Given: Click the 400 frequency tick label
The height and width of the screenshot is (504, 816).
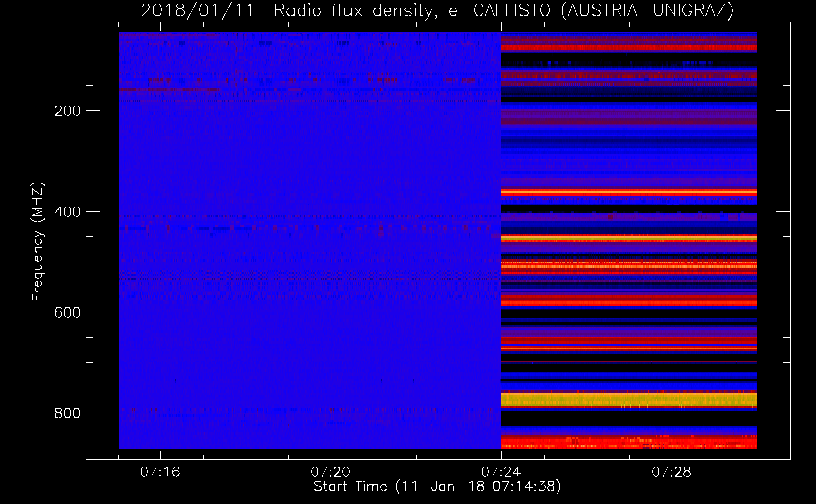Looking at the screenshot, I should coord(68,212).
